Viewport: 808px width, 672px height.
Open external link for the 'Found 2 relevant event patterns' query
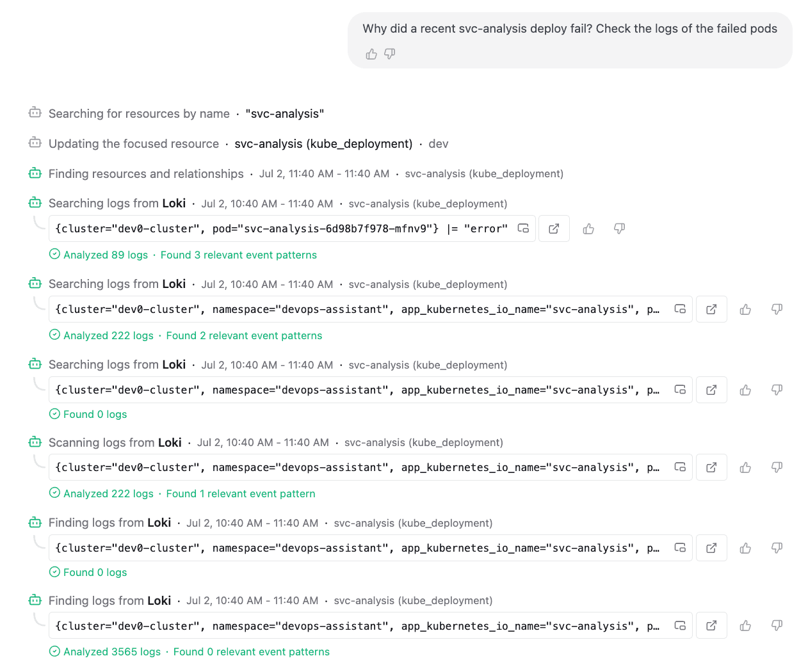[x=711, y=309]
